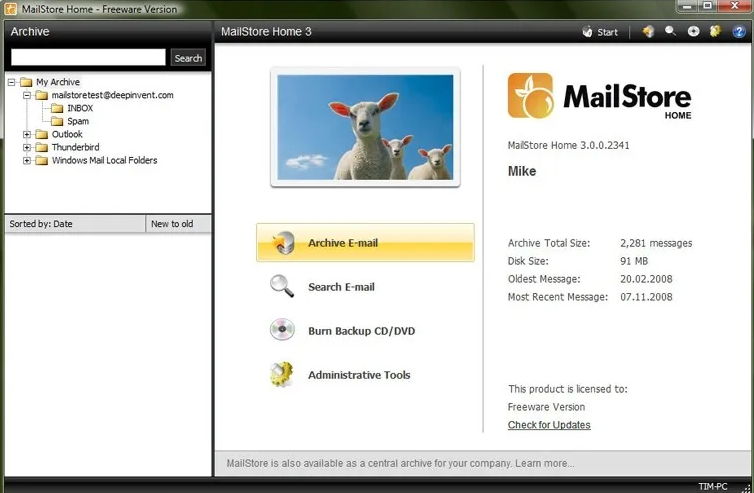
Task: Click version text MailStore Home 3.0.0.2341
Action: 568,145
